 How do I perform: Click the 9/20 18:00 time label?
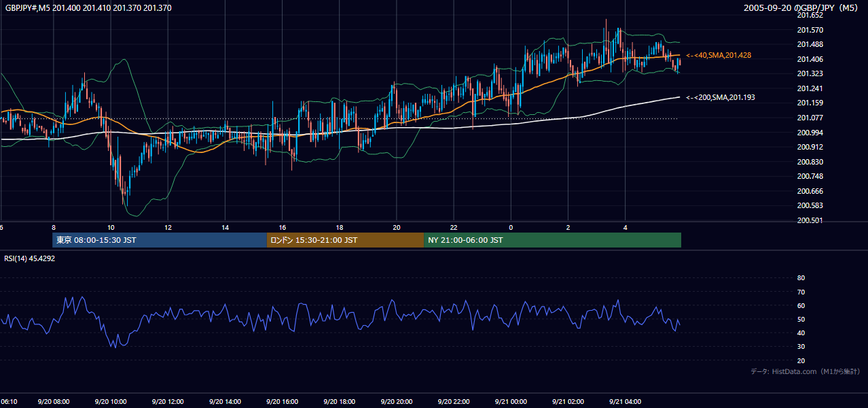click(340, 402)
